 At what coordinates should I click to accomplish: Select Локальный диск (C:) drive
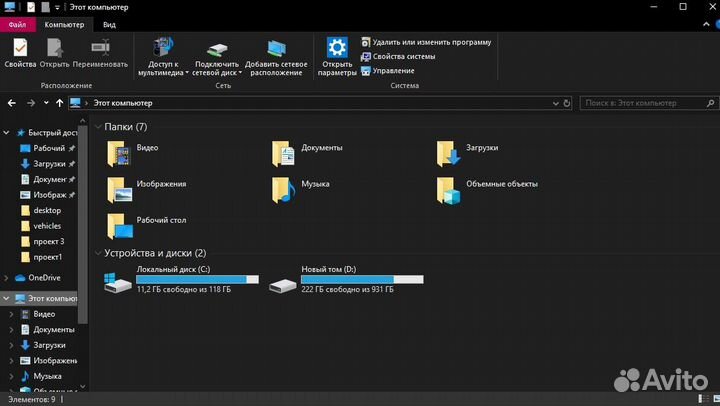[118, 284]
